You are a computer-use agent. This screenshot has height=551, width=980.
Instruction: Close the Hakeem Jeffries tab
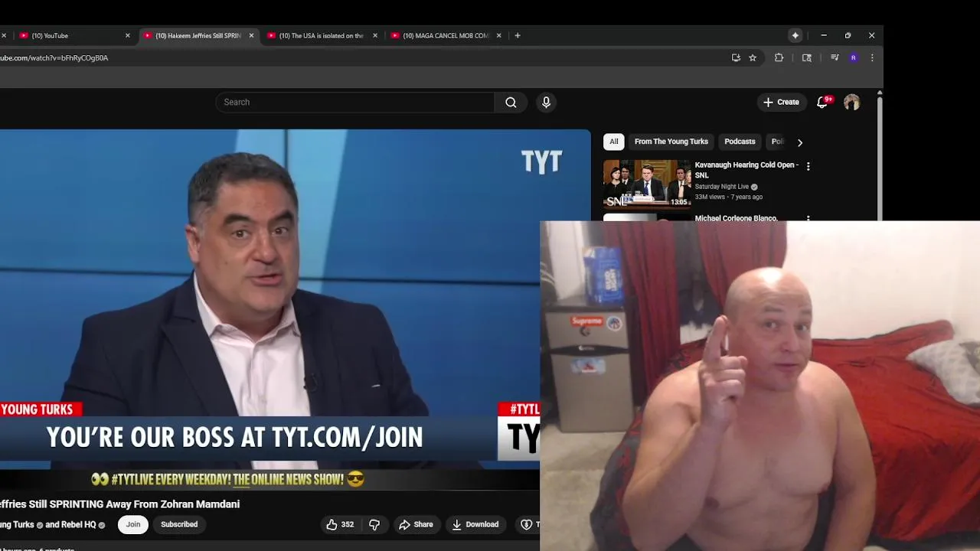coord(251,36)
